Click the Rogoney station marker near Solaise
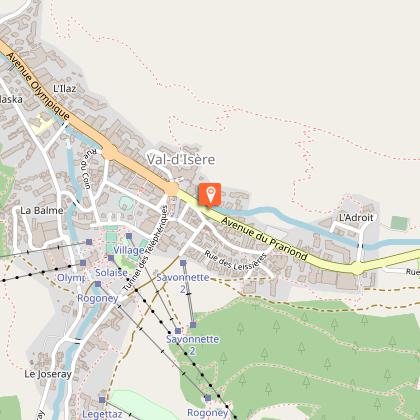The image size is (420, 420). point(98,284)
